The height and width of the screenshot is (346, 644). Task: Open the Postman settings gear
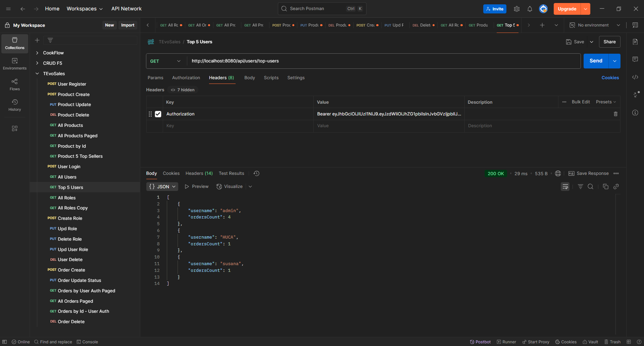coord(517,9)
